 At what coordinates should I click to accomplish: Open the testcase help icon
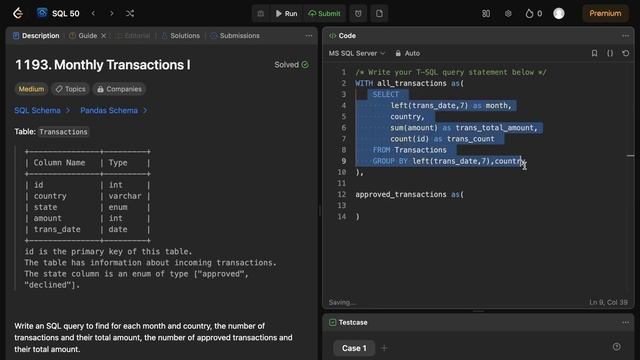(x=616, y=347)
